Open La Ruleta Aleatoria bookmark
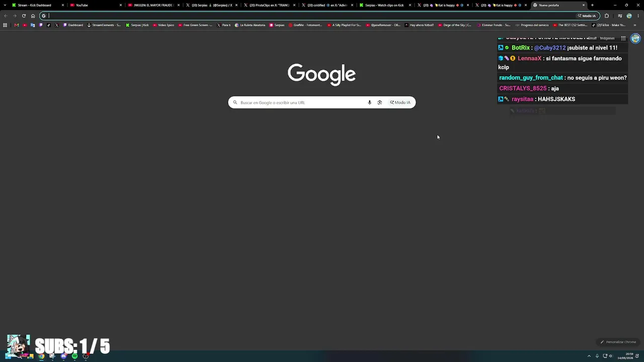The height and width of the screenshot is (362, 644). (x=250, y=25)
